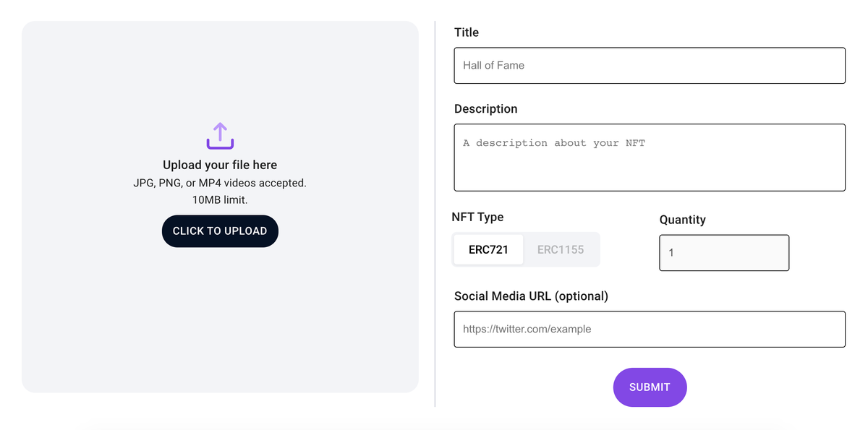The width and height of the screenshot is (868, 430).
Task: Click the NFT Type label
Action: click(x=477, y=218)
